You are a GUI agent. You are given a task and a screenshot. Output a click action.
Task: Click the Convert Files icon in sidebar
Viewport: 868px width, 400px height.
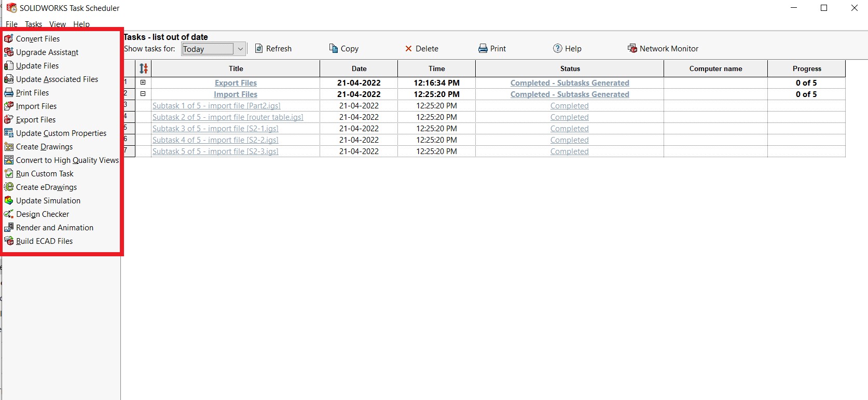tap(9, 38)
